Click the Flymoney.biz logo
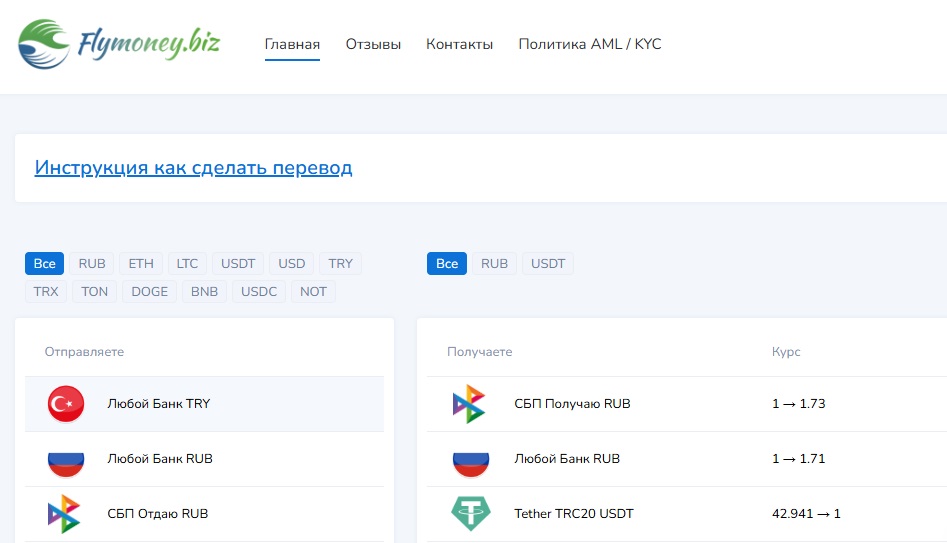 click(119, 43)
